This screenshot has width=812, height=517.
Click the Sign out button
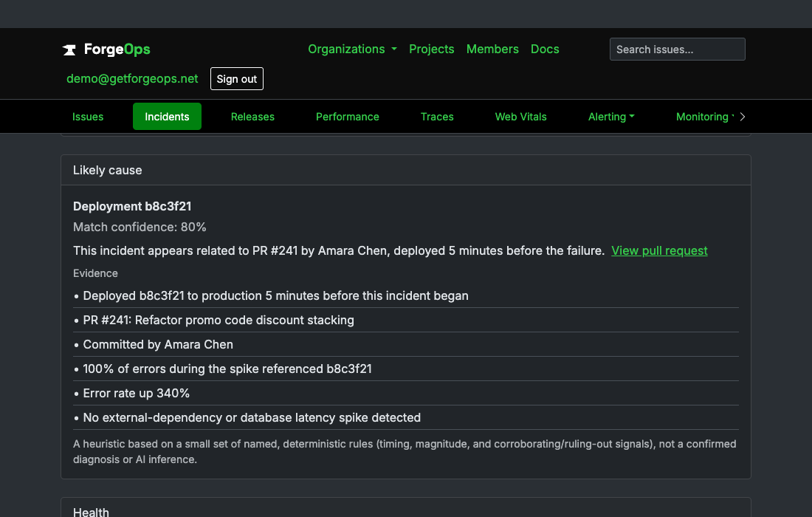237,79
